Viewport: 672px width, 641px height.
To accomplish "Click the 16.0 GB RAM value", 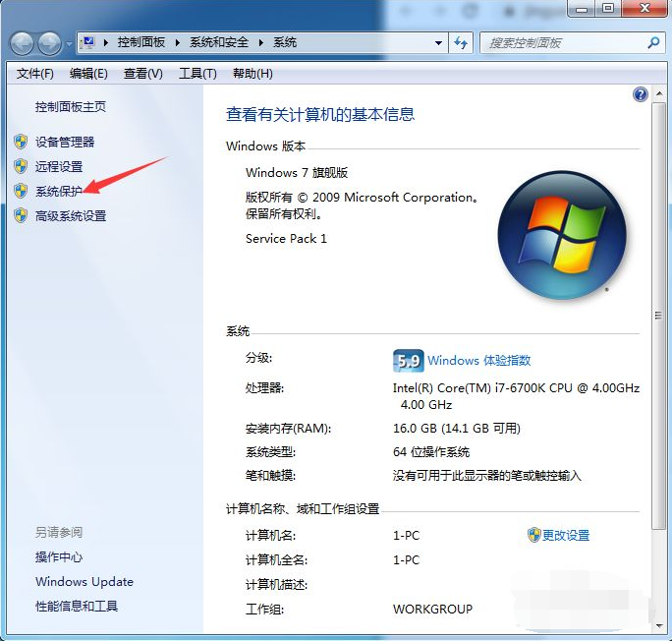I will [x=457, y=429].
